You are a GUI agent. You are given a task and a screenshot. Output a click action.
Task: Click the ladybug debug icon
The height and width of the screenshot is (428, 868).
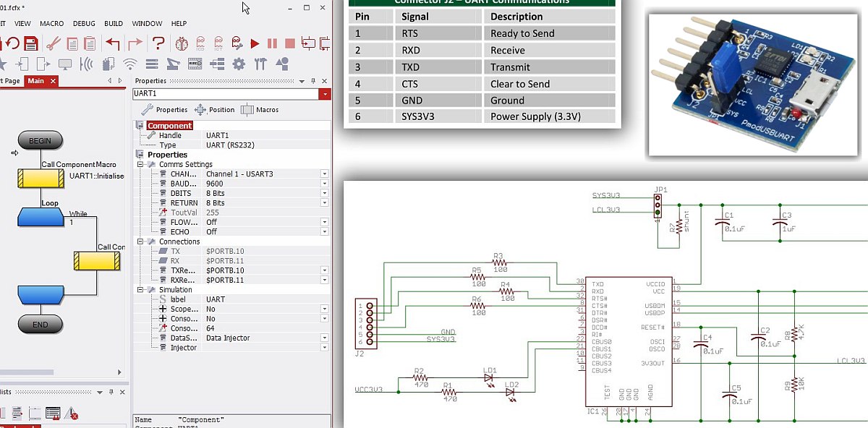[182, 43]
